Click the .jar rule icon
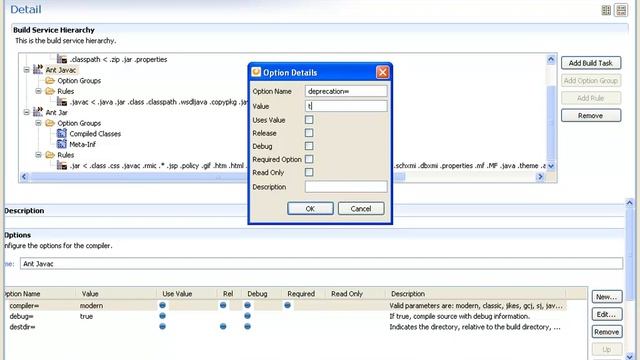640x360 pixels. (x=62, y=165)
